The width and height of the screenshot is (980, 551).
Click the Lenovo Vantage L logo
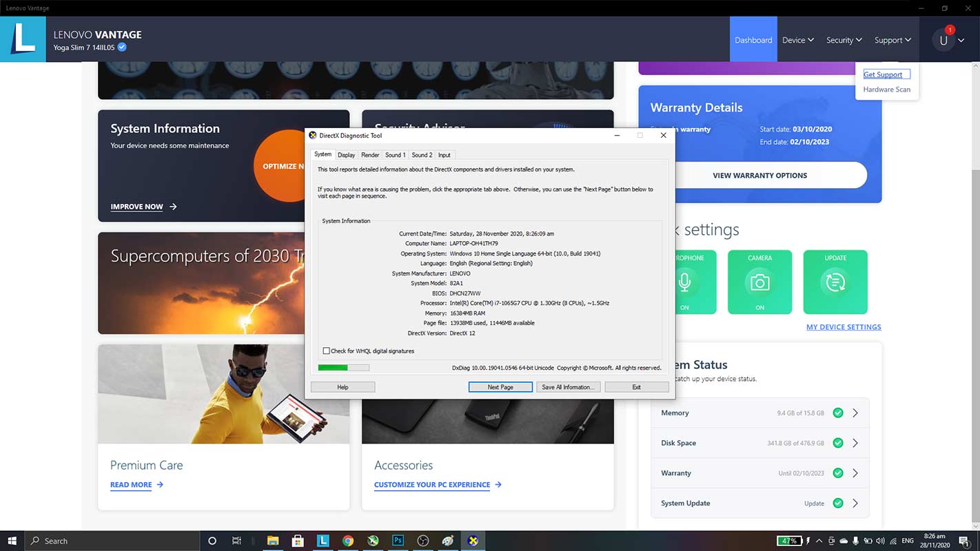[x=23, y=39]
